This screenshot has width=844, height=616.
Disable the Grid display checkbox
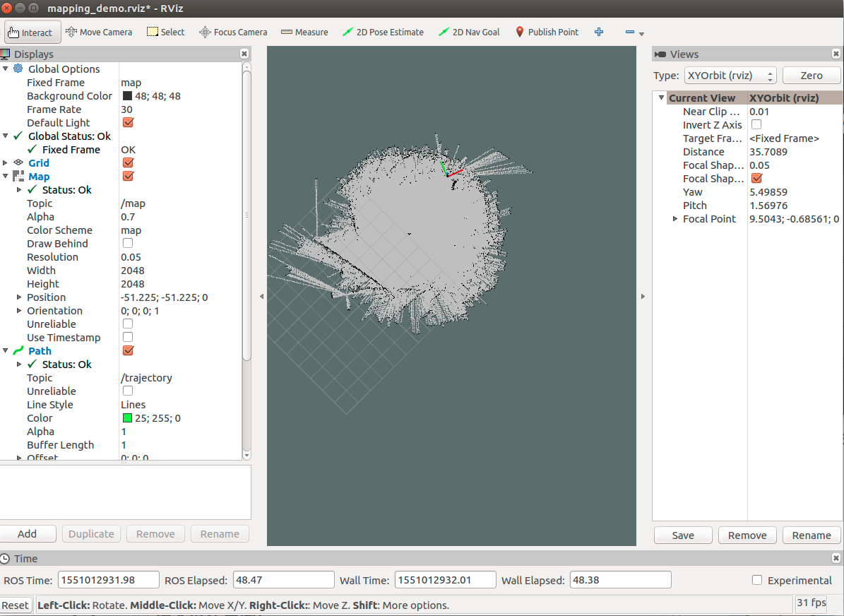(x=128, y=162)
